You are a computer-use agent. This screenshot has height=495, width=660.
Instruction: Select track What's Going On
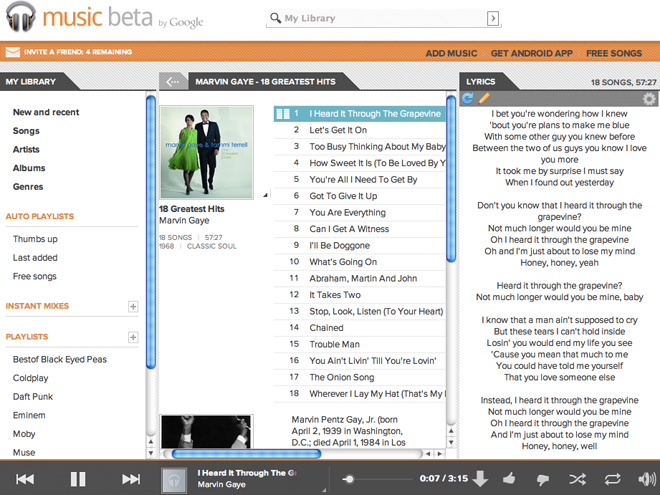359,262
